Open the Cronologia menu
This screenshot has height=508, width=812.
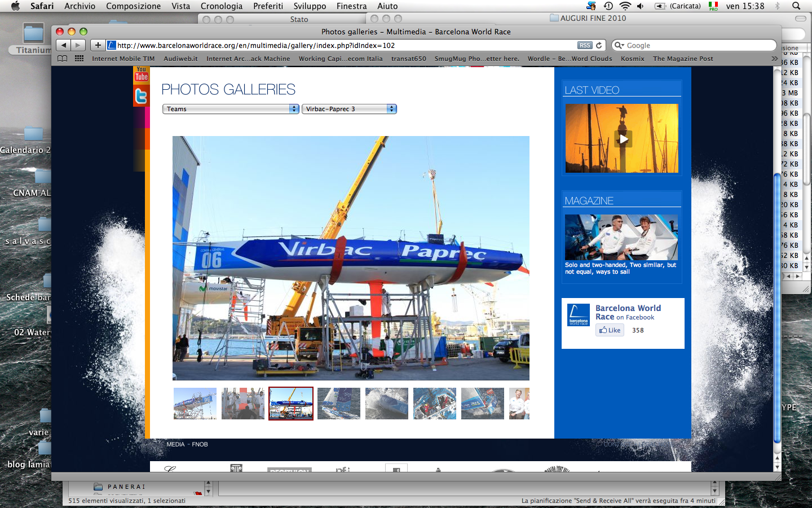[221, 6]
